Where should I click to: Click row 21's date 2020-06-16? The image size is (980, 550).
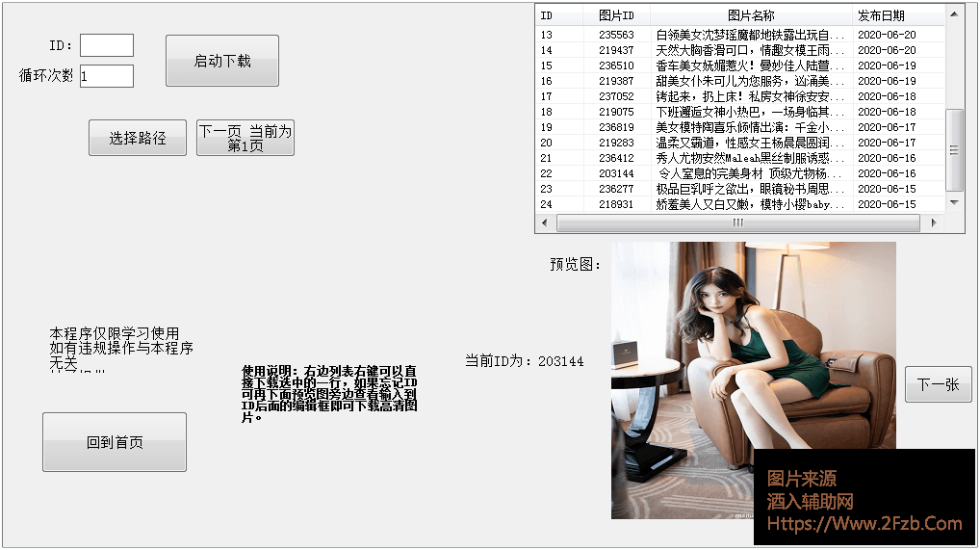coord(887,158)
